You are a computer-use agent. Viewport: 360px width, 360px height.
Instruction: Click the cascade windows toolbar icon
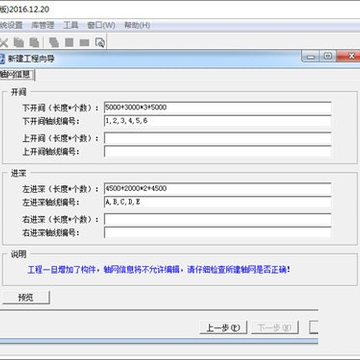(x=54, y=42)
